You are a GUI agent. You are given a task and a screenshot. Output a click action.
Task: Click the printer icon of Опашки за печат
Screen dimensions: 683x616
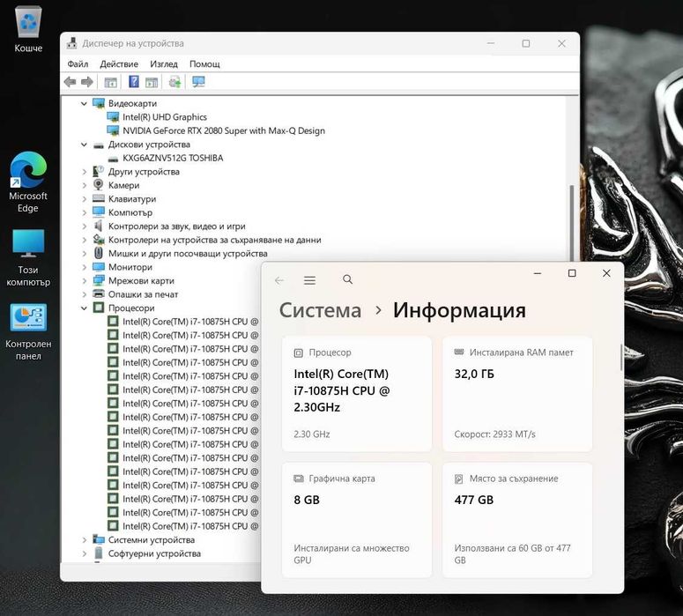coord(99,294)
